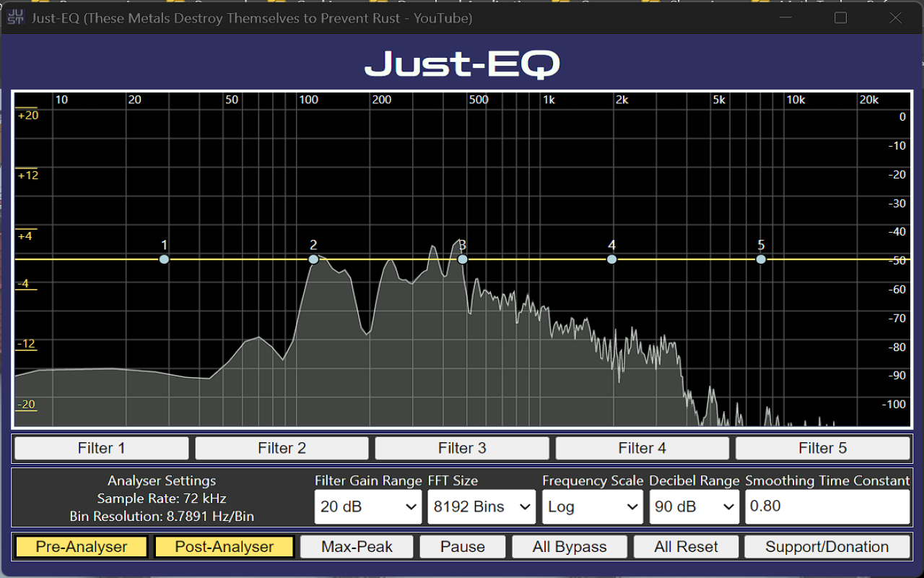Switch to the Filter 5 tab
Image resolution: width=924 pixels, height=578 pixels.
point(822,449)
